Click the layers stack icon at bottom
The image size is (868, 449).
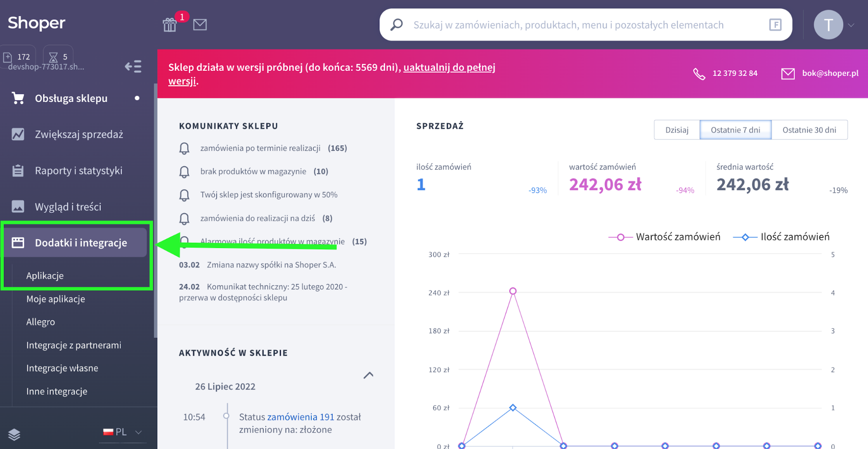[14, 434]
